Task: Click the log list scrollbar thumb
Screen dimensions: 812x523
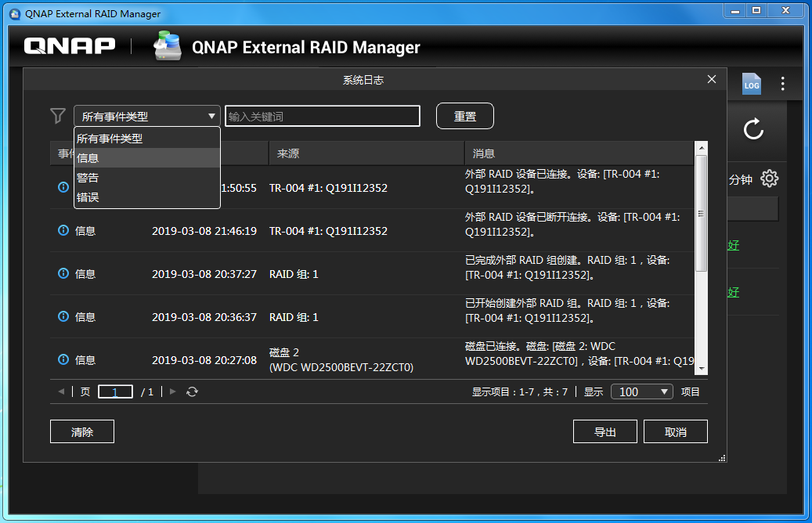Action: pyautogui.click(x=701, y=212)
